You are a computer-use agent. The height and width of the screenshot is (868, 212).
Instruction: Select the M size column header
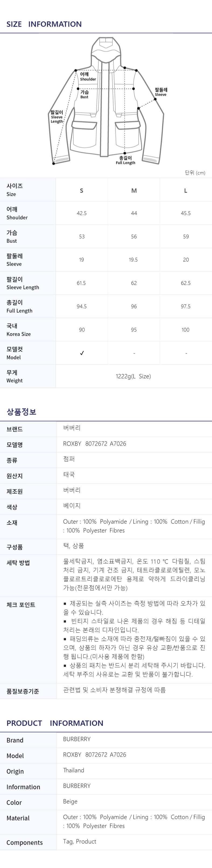pyautogui.click(x=134, y=190)
